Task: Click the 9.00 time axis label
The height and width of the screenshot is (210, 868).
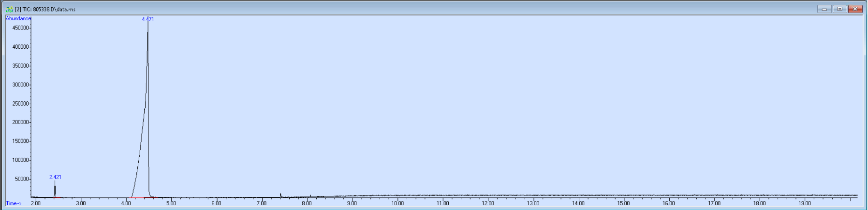Action: [352, 203]
